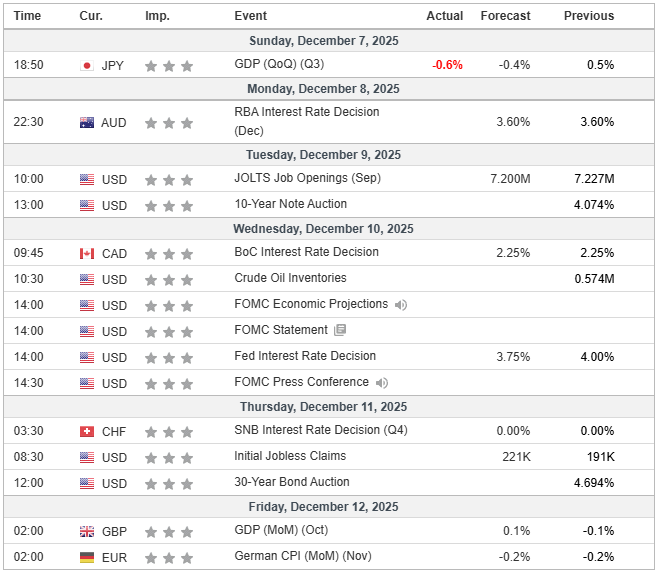Click importance stars for BoC Interest Rate row
This screenshot has height=573, width=658.
[169, 254]
